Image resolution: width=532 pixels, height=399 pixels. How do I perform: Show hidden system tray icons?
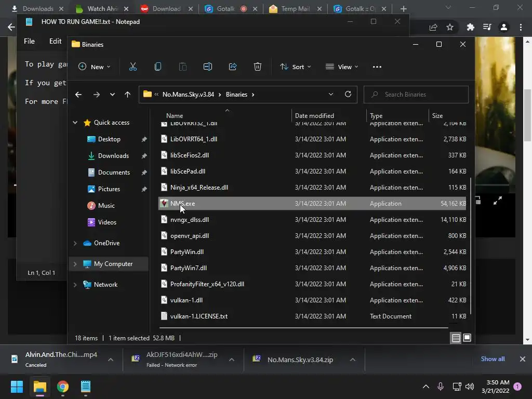pos(426,387)
